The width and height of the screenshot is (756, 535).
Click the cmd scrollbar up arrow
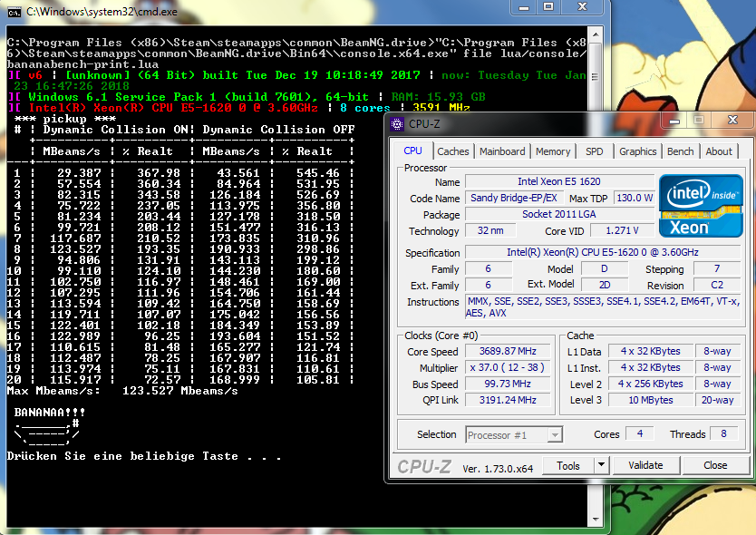click(596, 34)
